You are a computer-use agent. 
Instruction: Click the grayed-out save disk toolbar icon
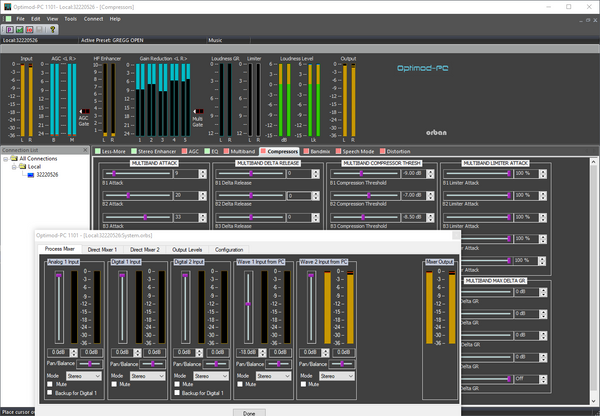point(39,29)
